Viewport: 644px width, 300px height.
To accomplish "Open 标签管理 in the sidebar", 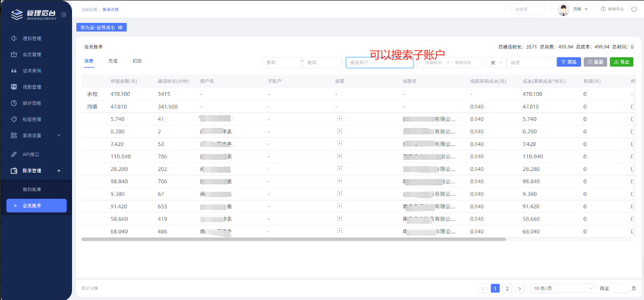I will point(31,119).
